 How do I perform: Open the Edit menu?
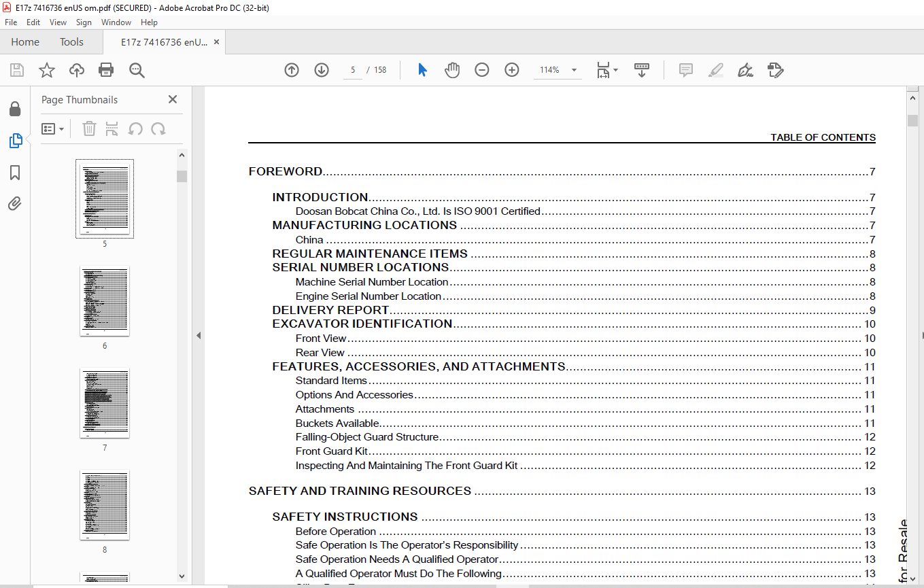coord(33,22)
